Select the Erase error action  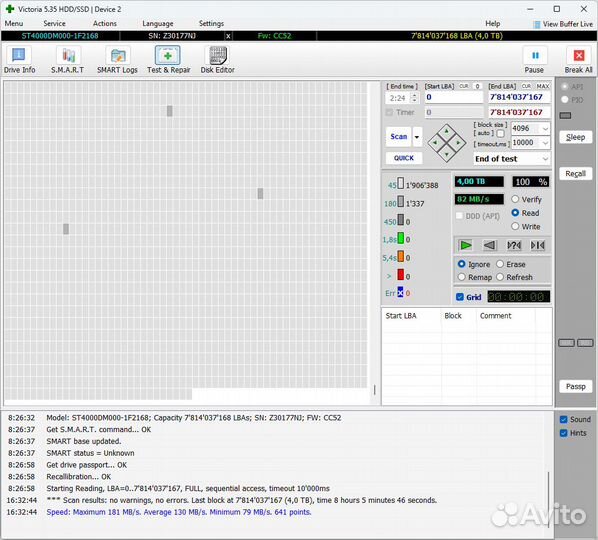click(x=511, y=264)
